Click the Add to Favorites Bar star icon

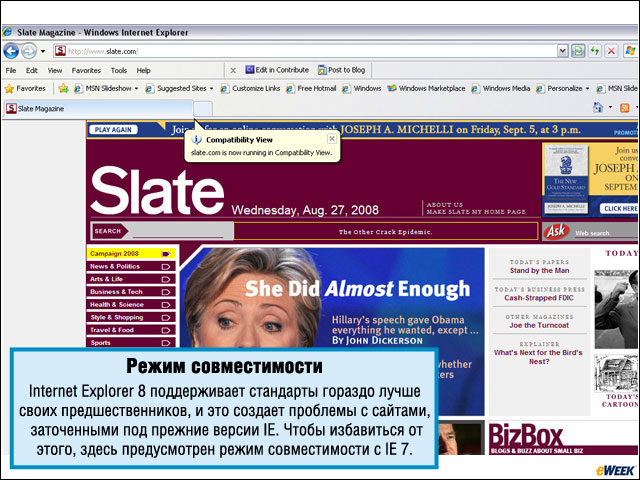click(63, 88)
